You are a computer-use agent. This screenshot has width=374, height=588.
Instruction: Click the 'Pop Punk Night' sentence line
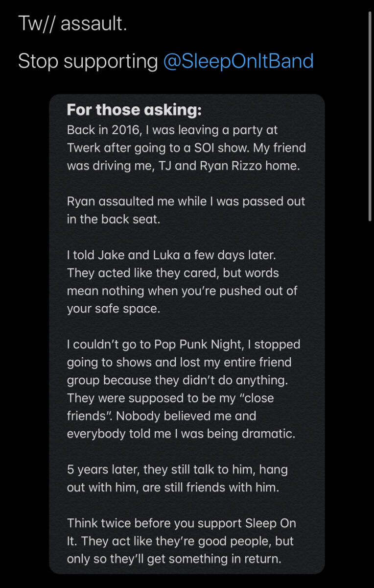[x=184, y=344]
